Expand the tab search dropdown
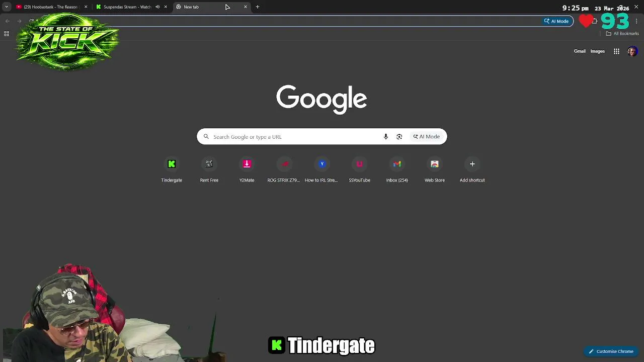The height and width of the screenshot is (362, 644). (6, 7)
